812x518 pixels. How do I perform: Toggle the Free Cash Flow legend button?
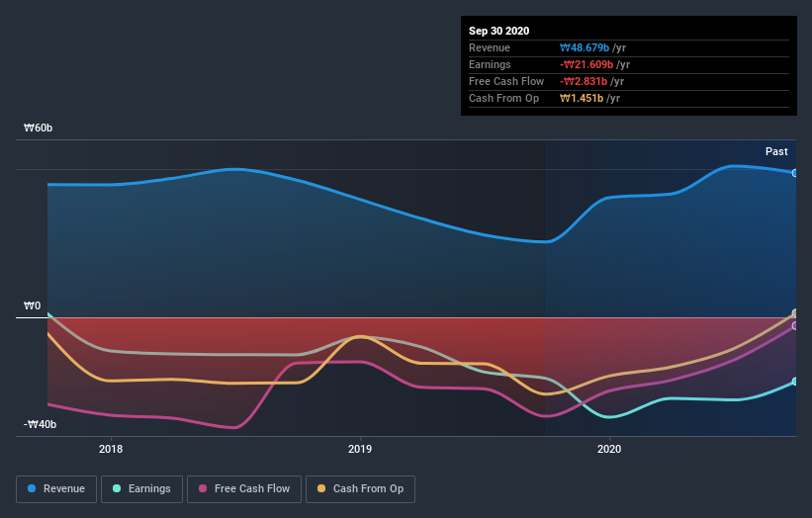pyautogui.click(x=244, y=489)
